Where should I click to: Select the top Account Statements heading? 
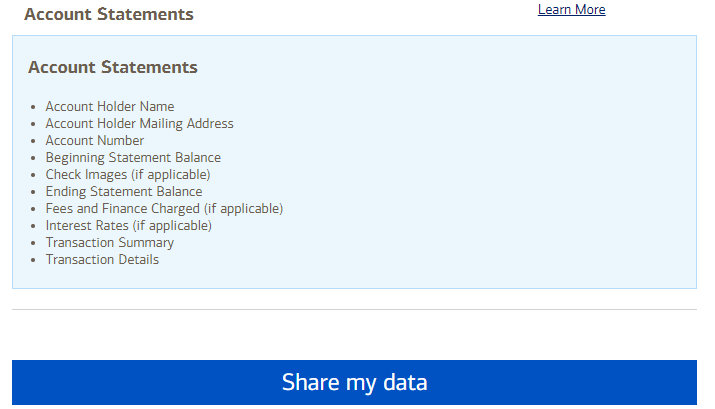tap(109, 14)
